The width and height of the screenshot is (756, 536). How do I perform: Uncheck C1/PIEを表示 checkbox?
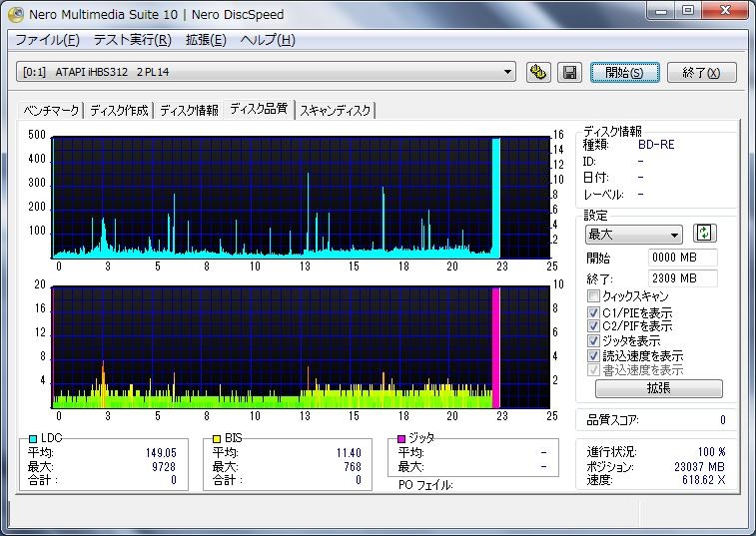(593, 312)
